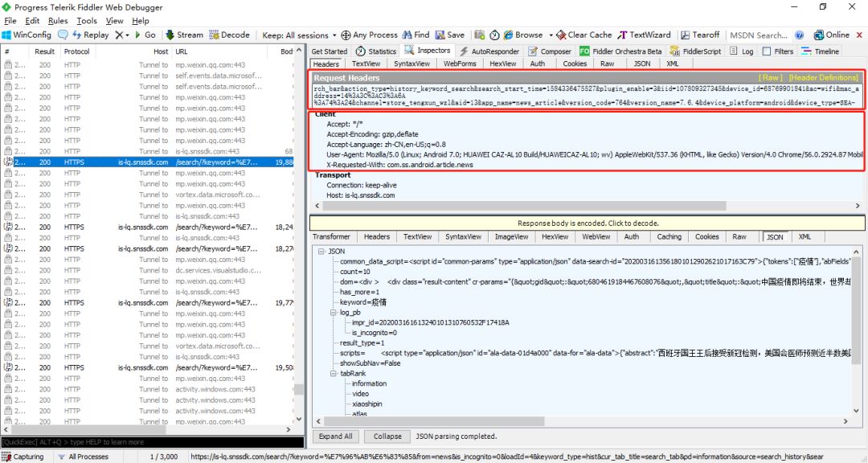Open the Remove sessions X dropdown
The width and height of the screenshot is (868, 463).
tap(122, 35)
